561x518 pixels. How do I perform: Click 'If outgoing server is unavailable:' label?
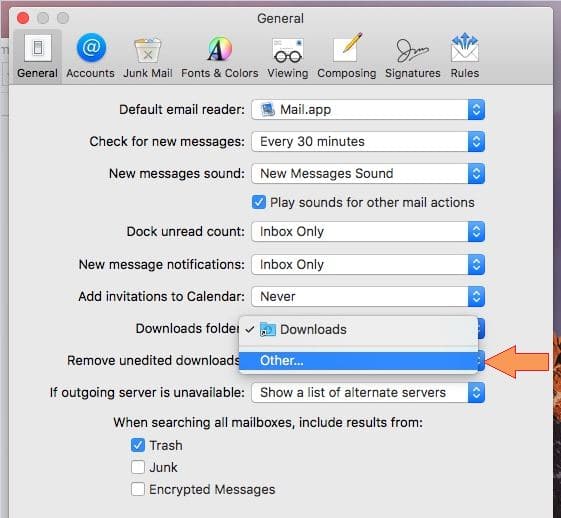[x=147, y=392]
